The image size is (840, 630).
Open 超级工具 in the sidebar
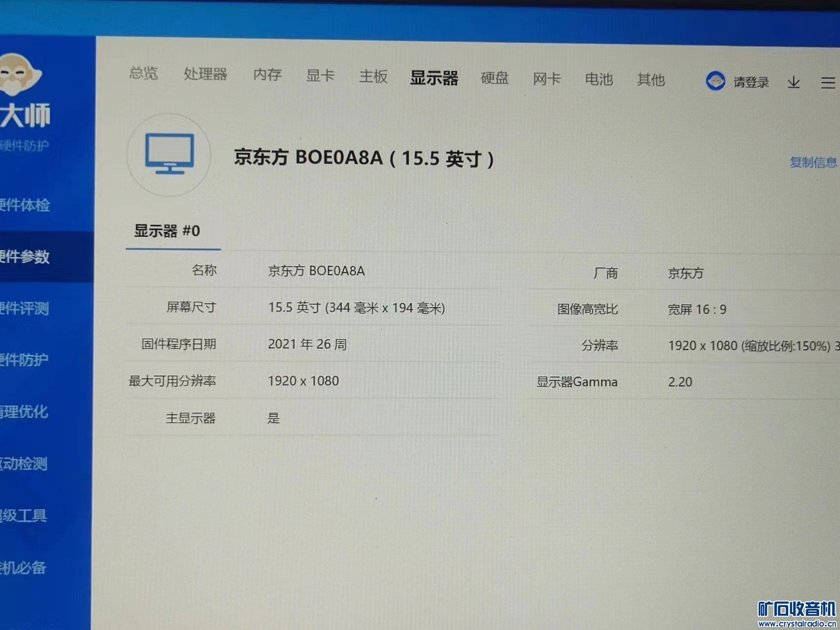point(23,515)
